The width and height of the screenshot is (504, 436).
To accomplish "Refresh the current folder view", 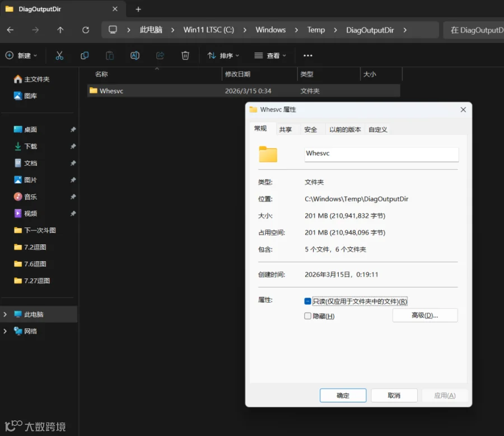I will tap(86, 30).
